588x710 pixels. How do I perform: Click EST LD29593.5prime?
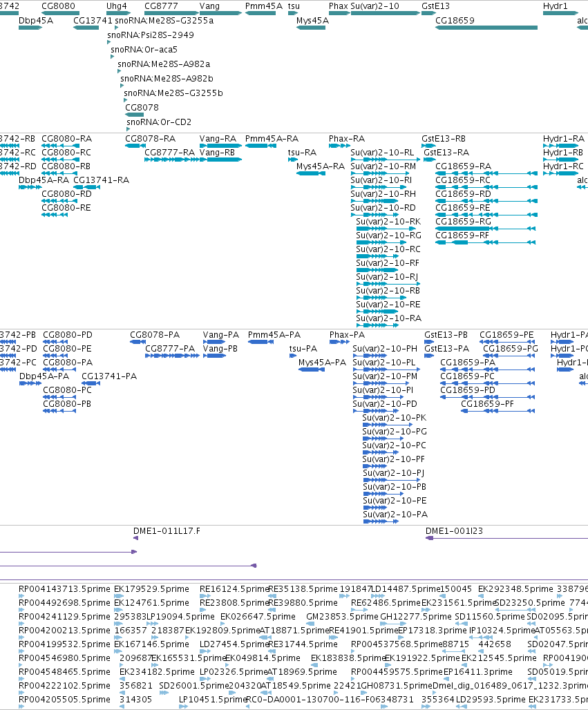(491, 699)
